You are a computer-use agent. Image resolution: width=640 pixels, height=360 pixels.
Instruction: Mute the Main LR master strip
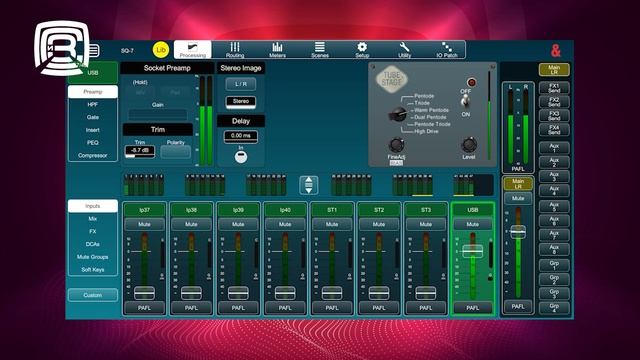tap(518, 198)
